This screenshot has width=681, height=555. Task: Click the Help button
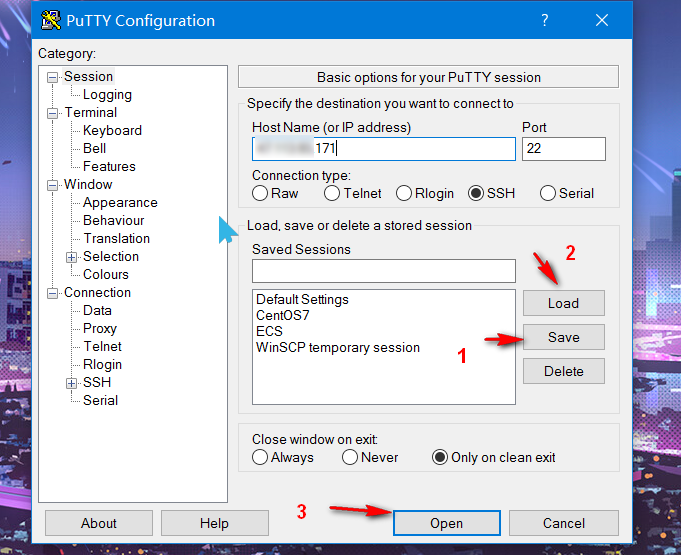(x=215, y=523)
